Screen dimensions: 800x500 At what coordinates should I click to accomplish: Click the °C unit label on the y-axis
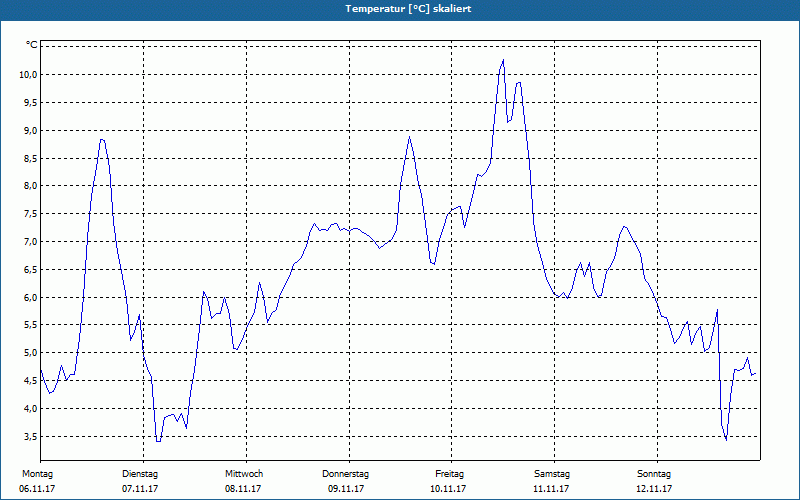pos(32,45)
